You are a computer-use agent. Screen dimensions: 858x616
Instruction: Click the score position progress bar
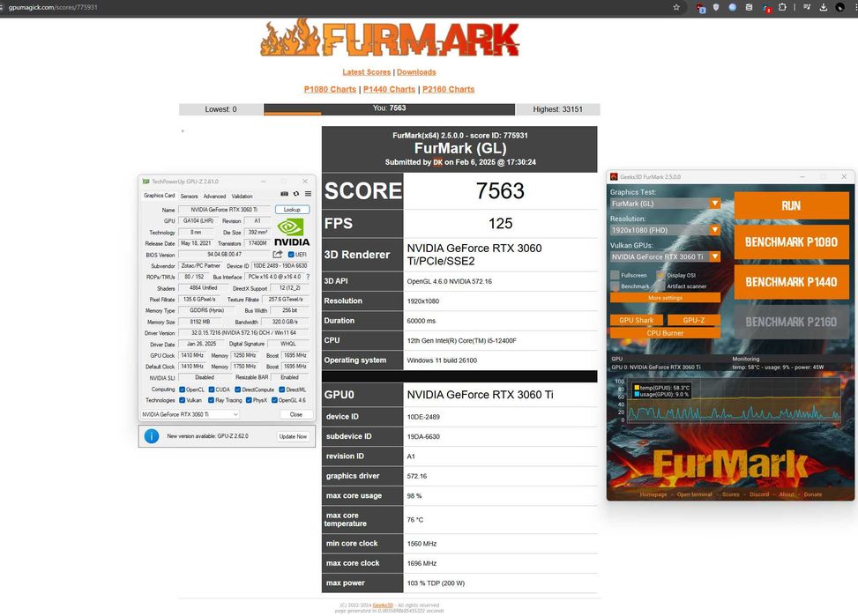coord(389,109)
